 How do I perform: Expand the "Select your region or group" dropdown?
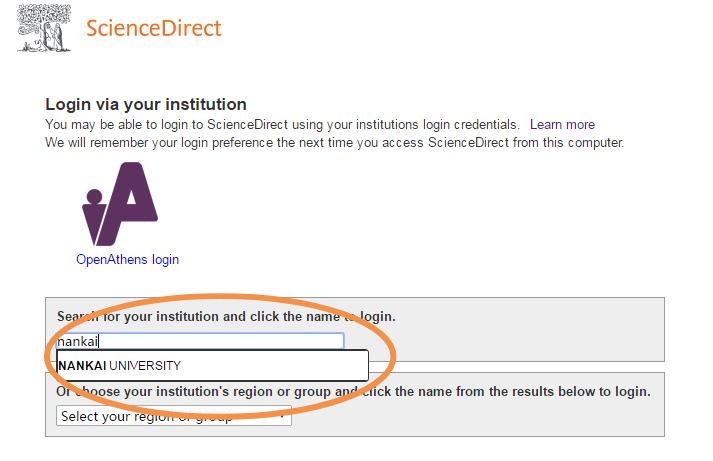174,416
